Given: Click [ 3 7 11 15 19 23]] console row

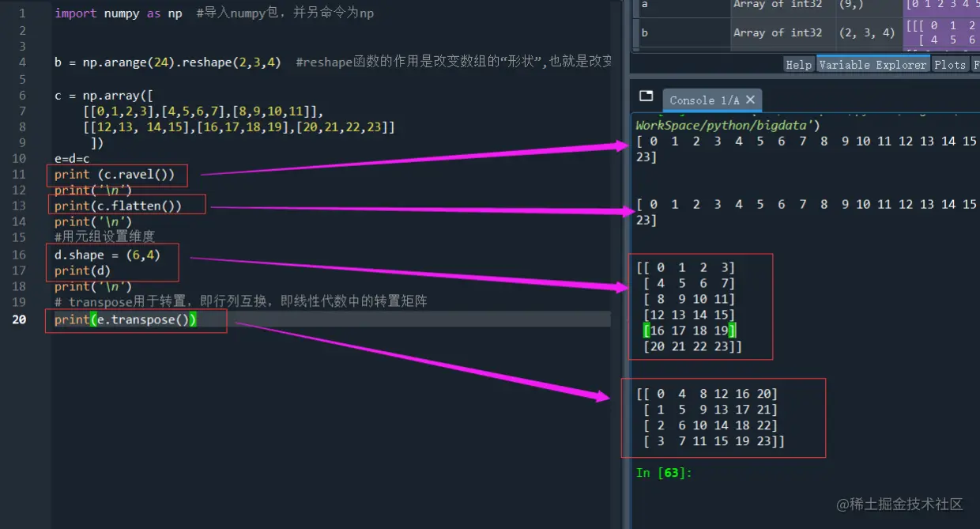Looking at the screenshot, I should pos(714,441).
